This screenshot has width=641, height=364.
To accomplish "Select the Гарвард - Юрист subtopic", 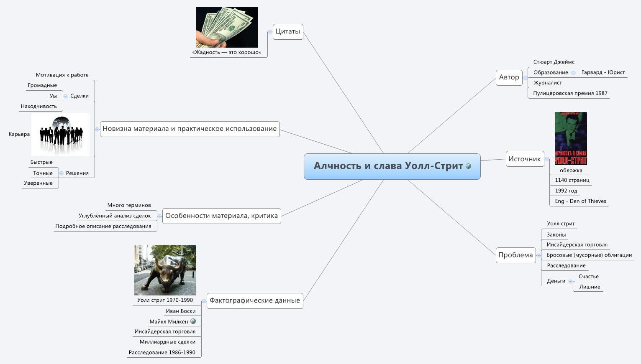I will [603, 72].
